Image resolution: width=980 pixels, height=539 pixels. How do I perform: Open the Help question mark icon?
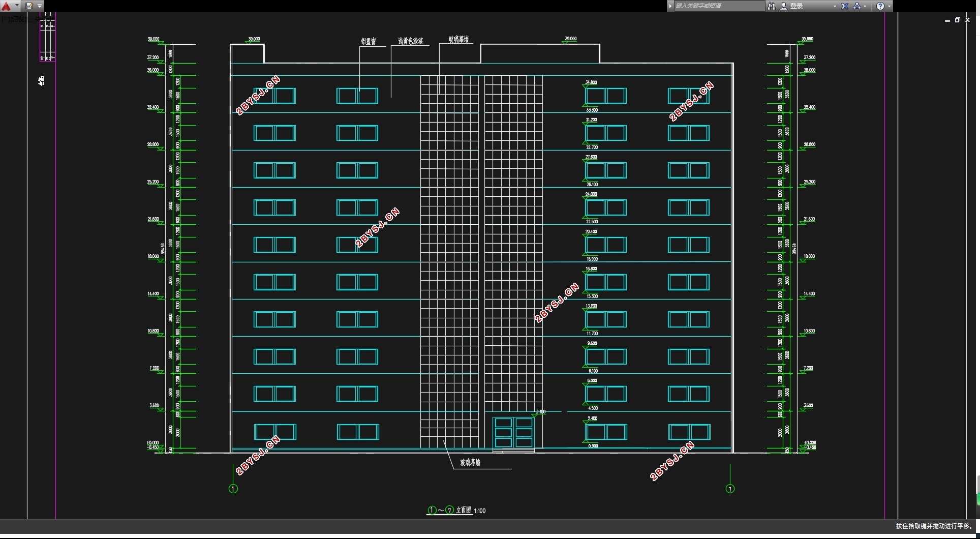click(880, 6)
